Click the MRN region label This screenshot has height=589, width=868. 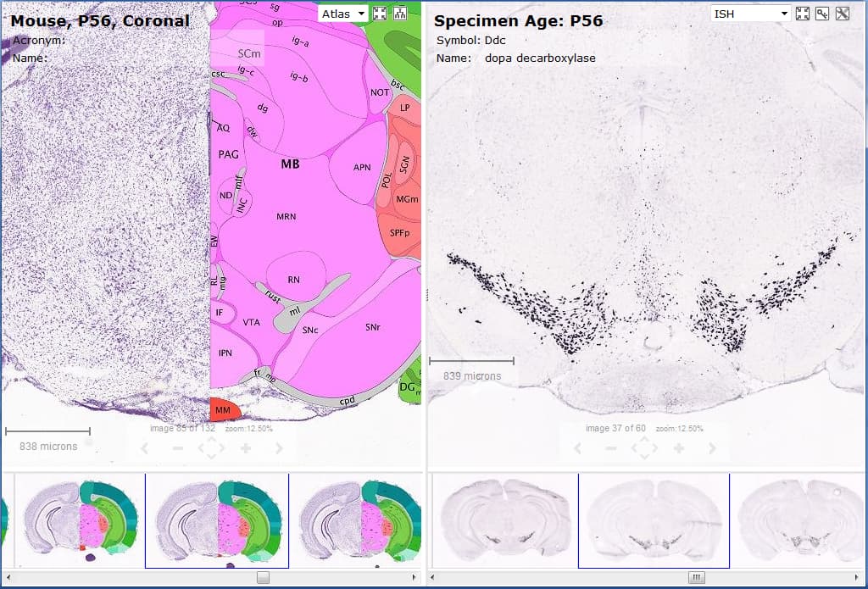[x=287, y=216]
